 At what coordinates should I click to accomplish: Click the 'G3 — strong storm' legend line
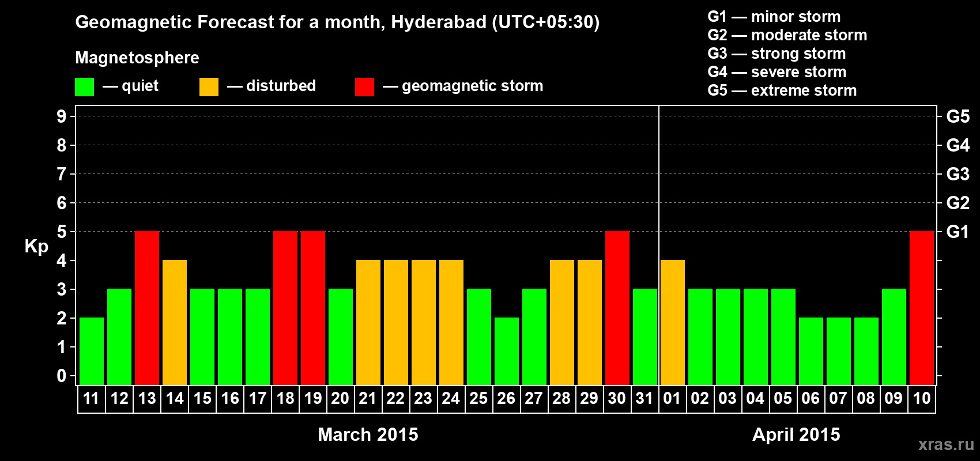[777, 54]
